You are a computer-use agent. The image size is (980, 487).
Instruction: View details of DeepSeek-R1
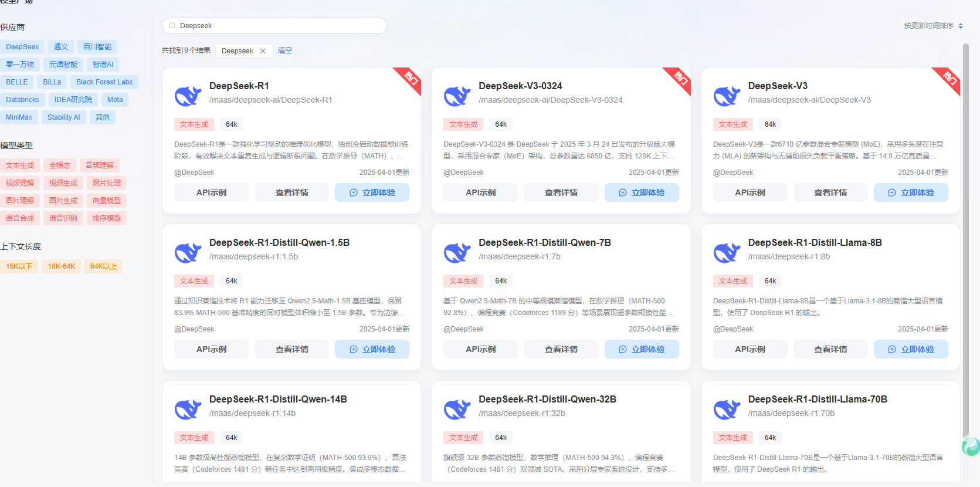[292, 192]
